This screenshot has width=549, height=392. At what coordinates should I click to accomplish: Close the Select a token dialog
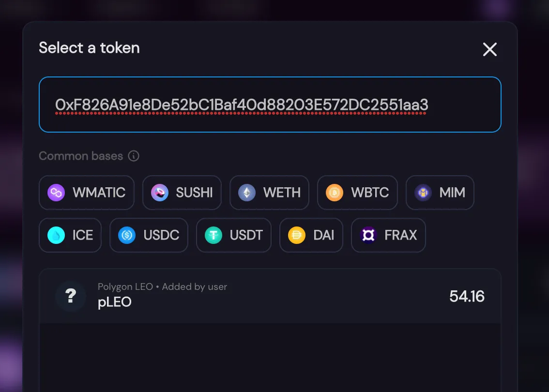490,49
